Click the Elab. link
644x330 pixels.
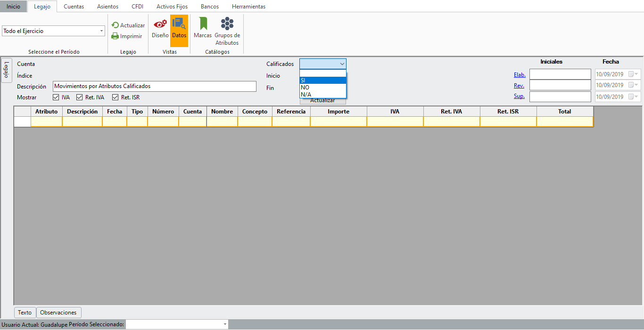(x=520, y=75)
